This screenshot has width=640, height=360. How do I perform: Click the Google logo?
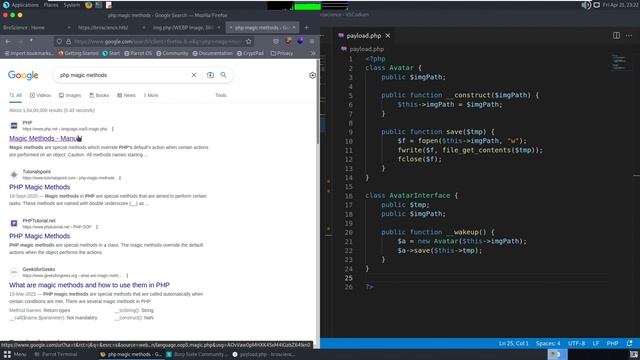[23, 75]
